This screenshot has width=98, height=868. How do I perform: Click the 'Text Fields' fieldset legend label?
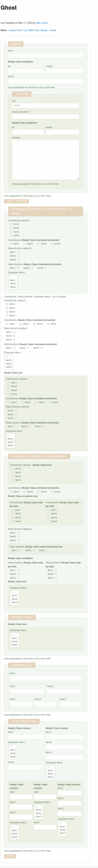[22, 94]
